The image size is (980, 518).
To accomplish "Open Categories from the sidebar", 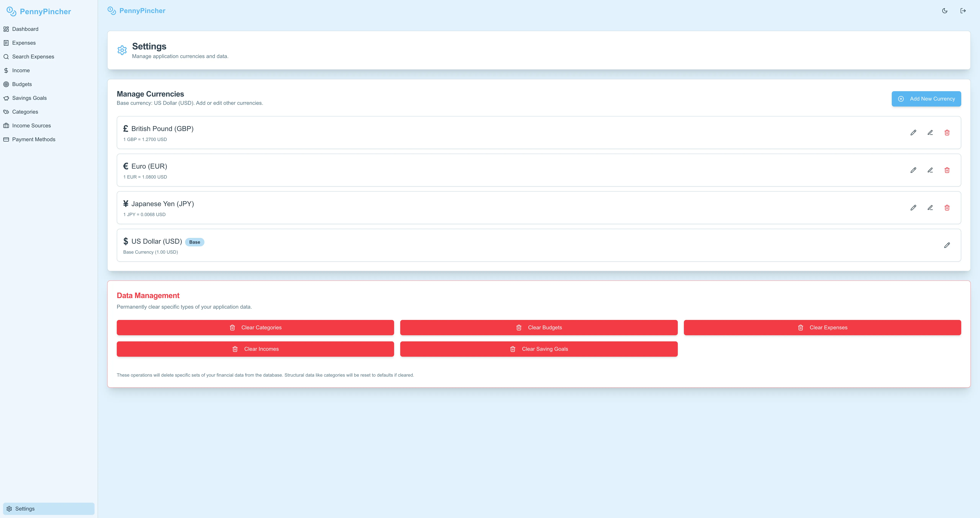I will 49,112.
